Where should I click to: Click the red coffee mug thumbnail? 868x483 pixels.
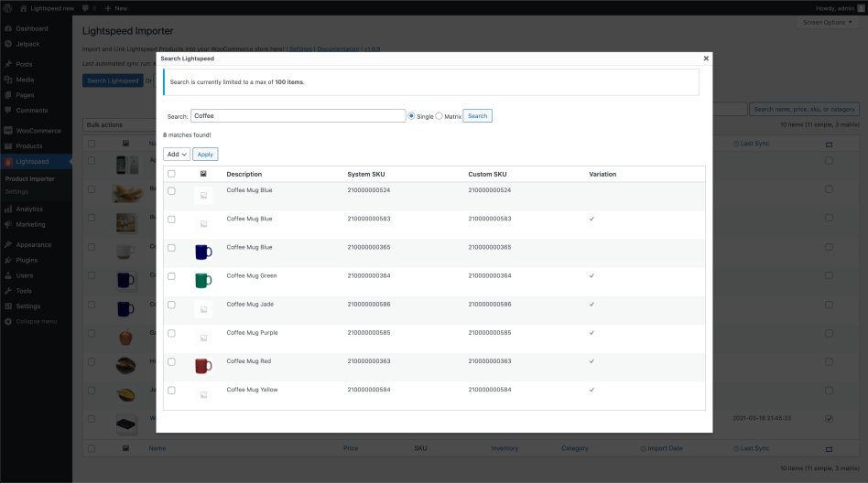tap(203, 366)
